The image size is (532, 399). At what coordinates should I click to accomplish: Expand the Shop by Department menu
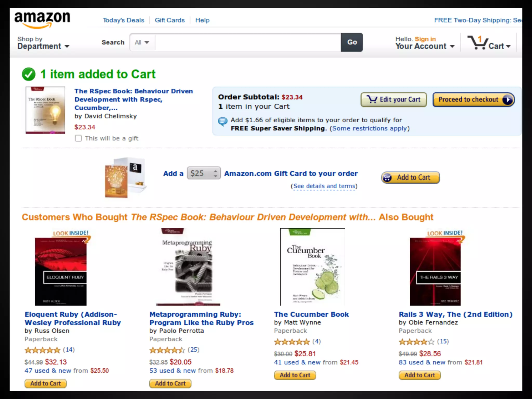point(43,43)
